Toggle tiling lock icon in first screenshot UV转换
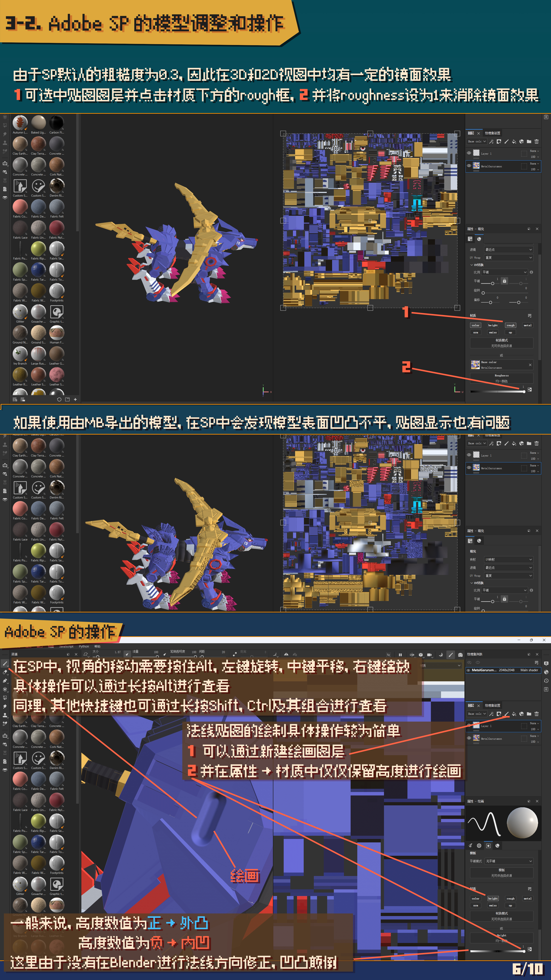The height and width of the screenshot is (980, 551). (x=504, y=281)
